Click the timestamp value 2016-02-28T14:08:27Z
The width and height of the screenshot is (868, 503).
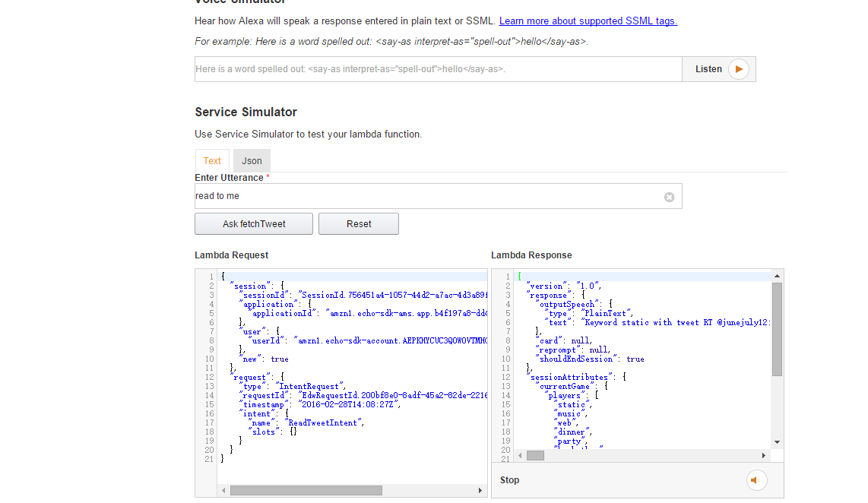coord(347,404)
